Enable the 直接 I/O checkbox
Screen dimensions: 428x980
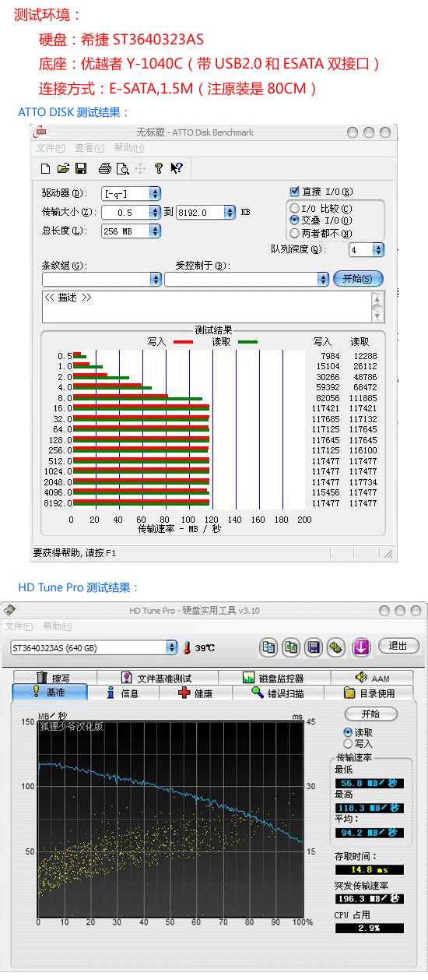click(x=294, y=192)
